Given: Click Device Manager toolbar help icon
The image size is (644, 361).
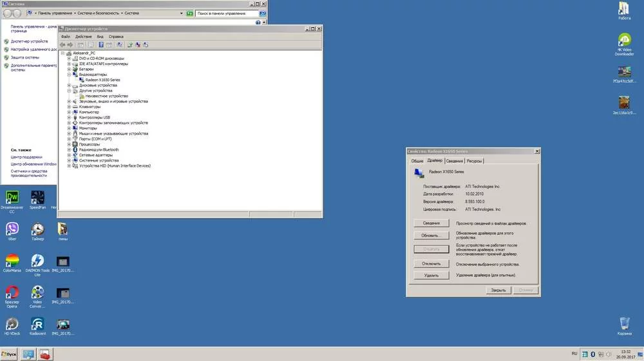Looking at the screenshot, I should point(100,44).
